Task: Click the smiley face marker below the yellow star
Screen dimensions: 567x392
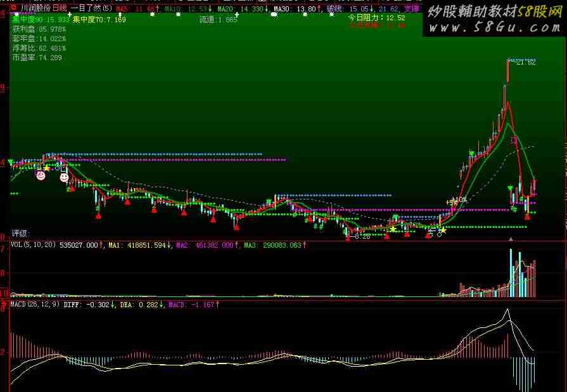Action: (x=41, y=175)
